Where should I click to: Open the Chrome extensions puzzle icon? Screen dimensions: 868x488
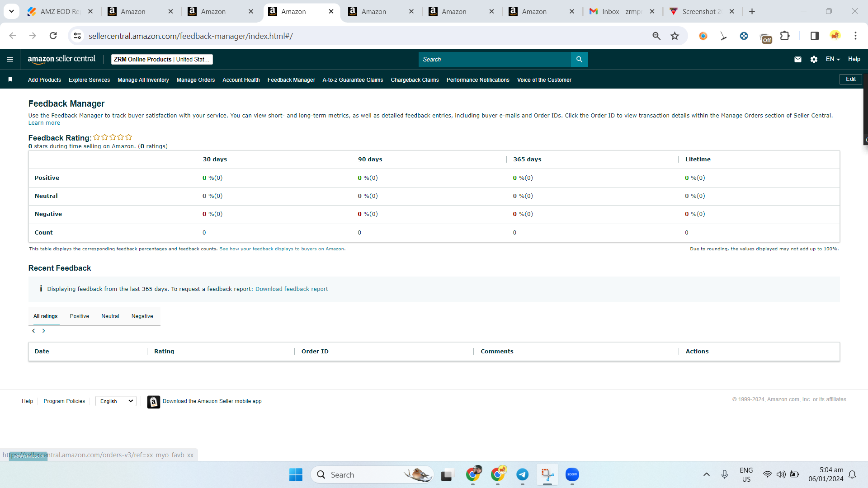785,36
